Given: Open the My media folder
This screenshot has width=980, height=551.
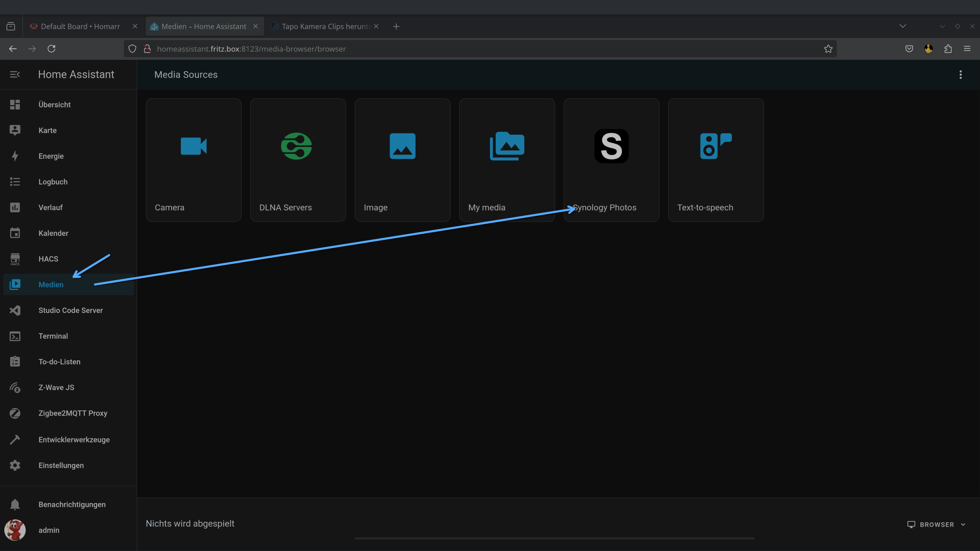Looking at the screenshot, I should pyautogui.click(x=507, y=160).
